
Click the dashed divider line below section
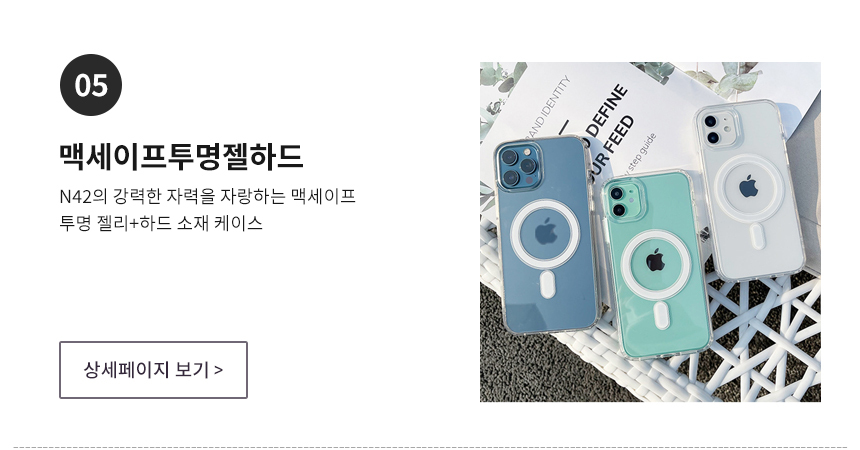[430, 447]
